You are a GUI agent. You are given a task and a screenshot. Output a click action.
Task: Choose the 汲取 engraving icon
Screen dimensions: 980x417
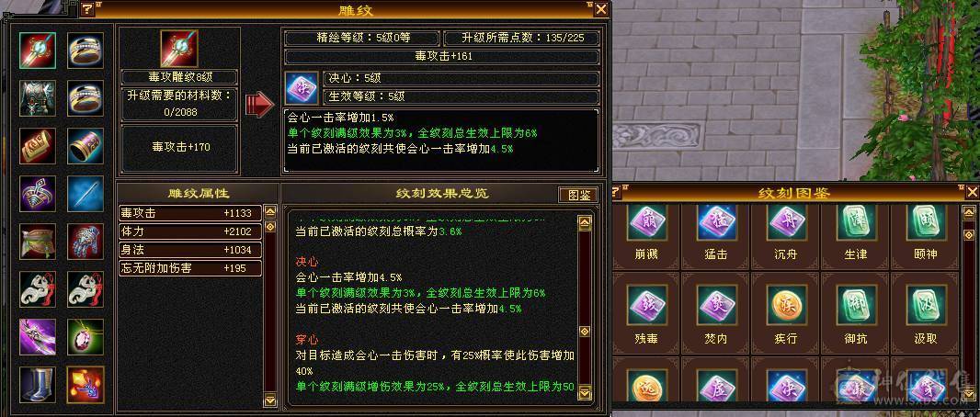(926, 306)
